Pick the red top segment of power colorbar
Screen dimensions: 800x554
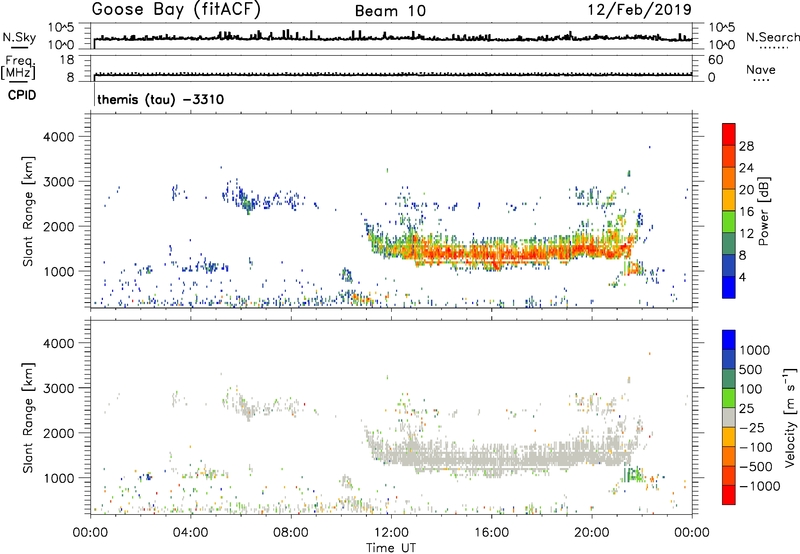pos(729,135)
